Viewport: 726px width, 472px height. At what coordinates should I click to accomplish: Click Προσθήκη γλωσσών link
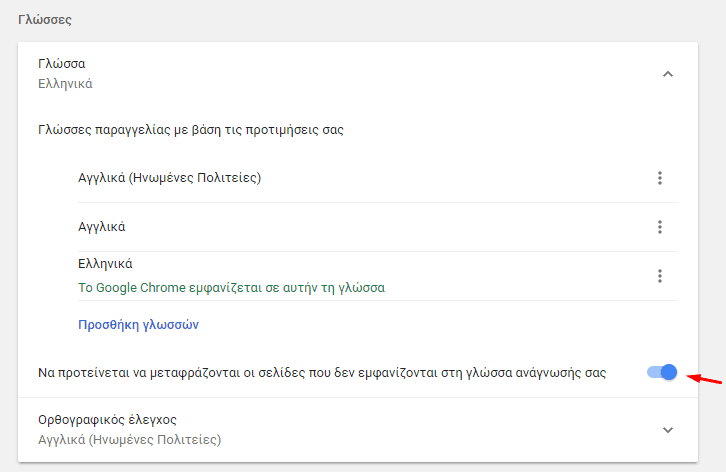(x=138, y=325)
